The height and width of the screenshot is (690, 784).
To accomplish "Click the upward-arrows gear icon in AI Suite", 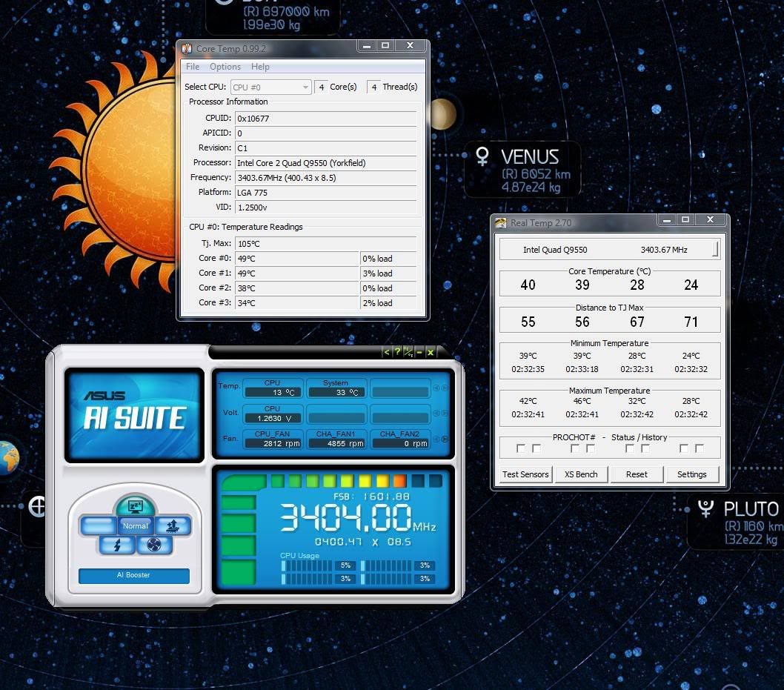I will pyautogui.click(x=173, y=525).
